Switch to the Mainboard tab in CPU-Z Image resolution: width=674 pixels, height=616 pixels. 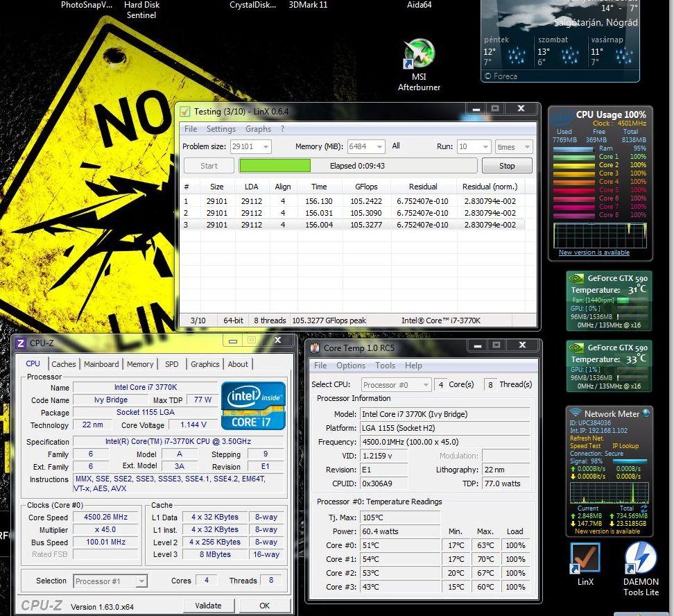coord(101,364)
